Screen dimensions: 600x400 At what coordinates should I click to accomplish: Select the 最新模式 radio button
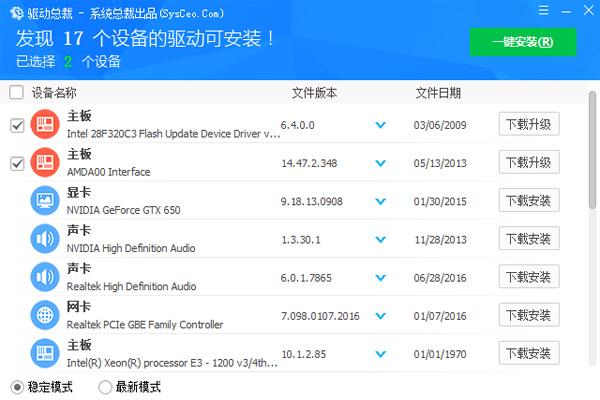tap(105, 387)
